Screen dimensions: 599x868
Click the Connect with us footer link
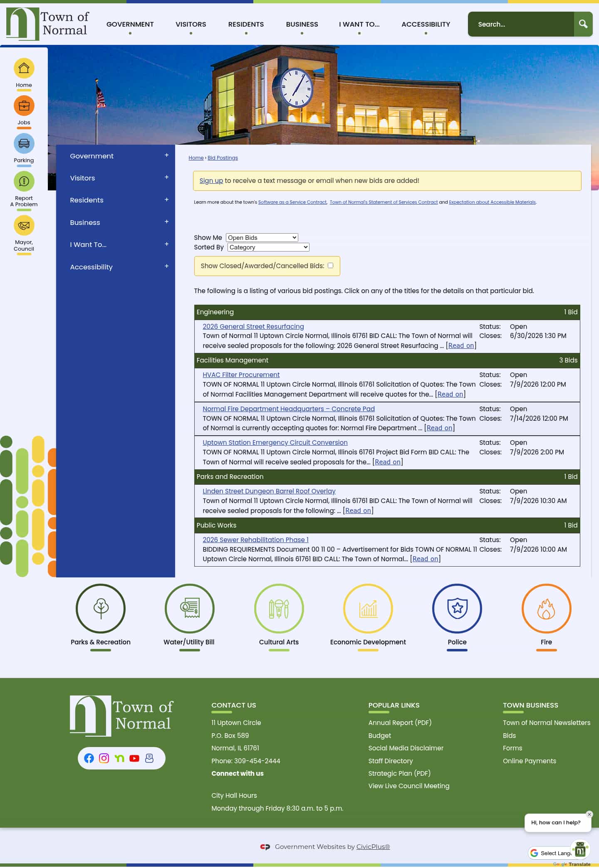pyautogui.click(x=237, y=774)
